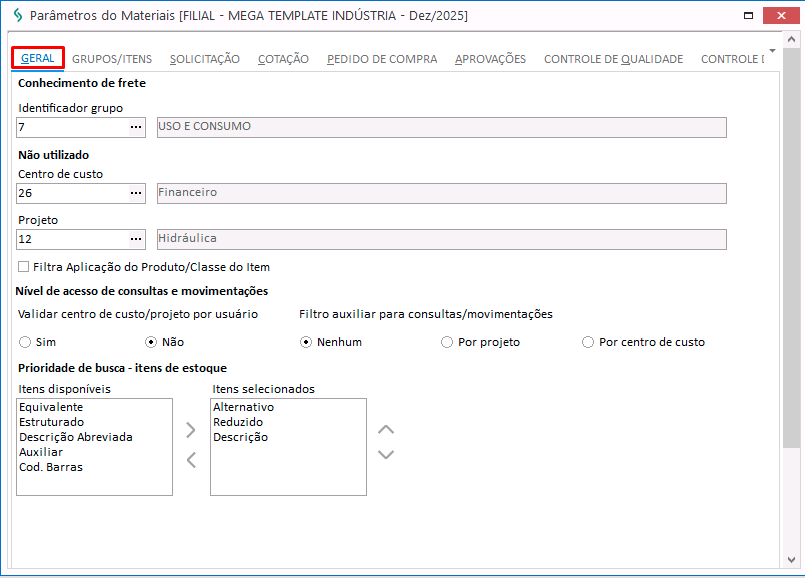Click the scrollbar up arrow
This screenshot has height=578, width=805.
pos(791,39)
